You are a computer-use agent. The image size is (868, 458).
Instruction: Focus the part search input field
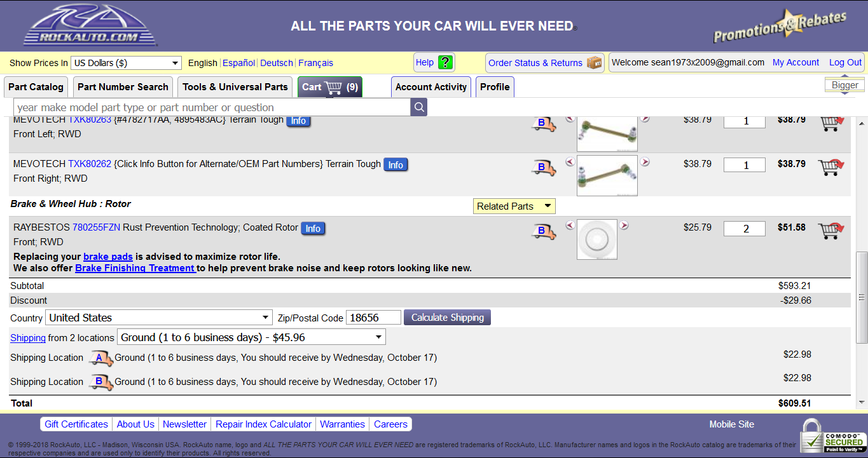[212, 107]
